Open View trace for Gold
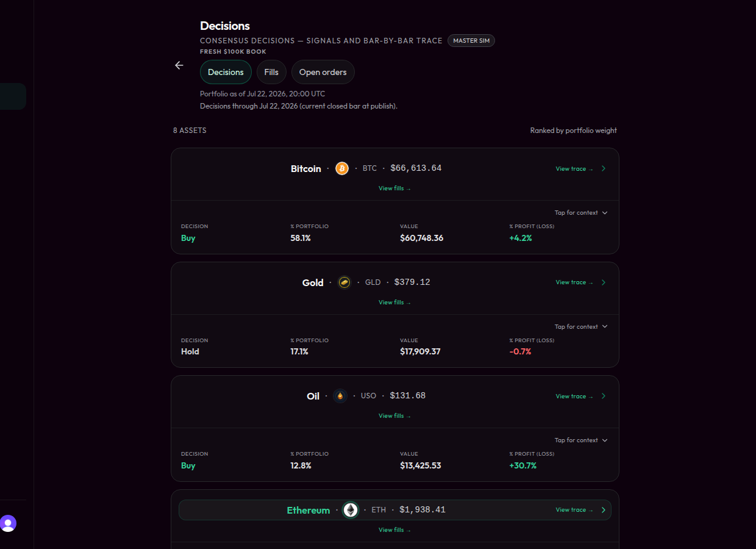The height and width of the screenshot is (549, 756). [574, 282]
